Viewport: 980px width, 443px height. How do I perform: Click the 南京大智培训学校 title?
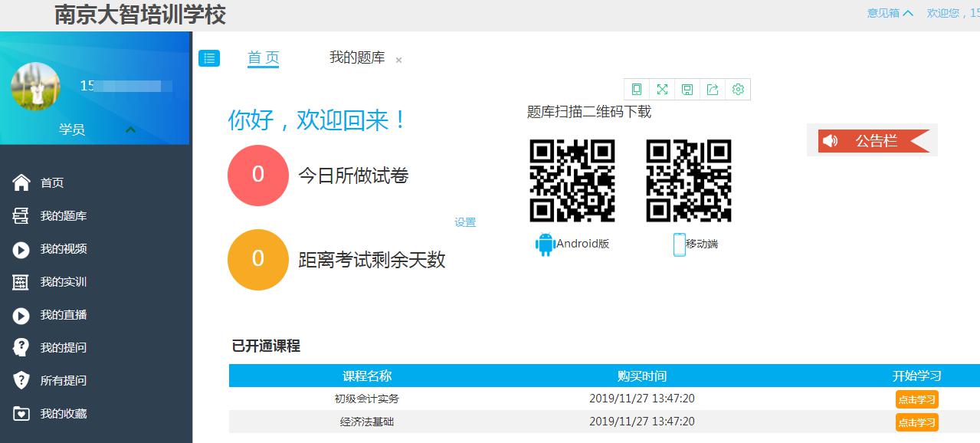[x=140, y=14]
